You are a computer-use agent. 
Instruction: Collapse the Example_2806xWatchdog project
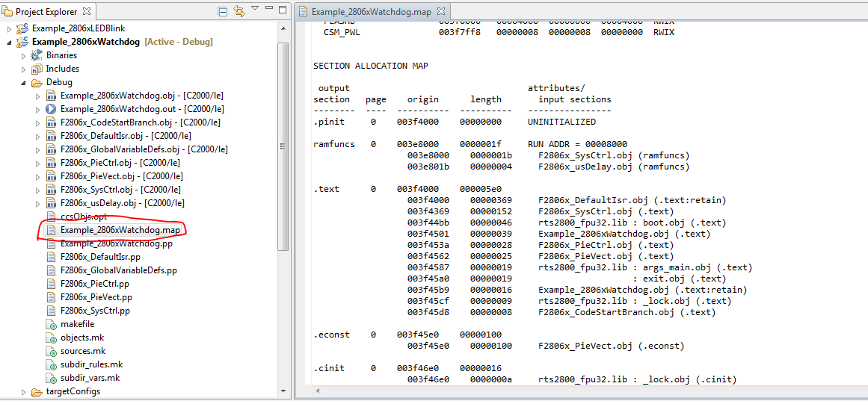(9, 42)
